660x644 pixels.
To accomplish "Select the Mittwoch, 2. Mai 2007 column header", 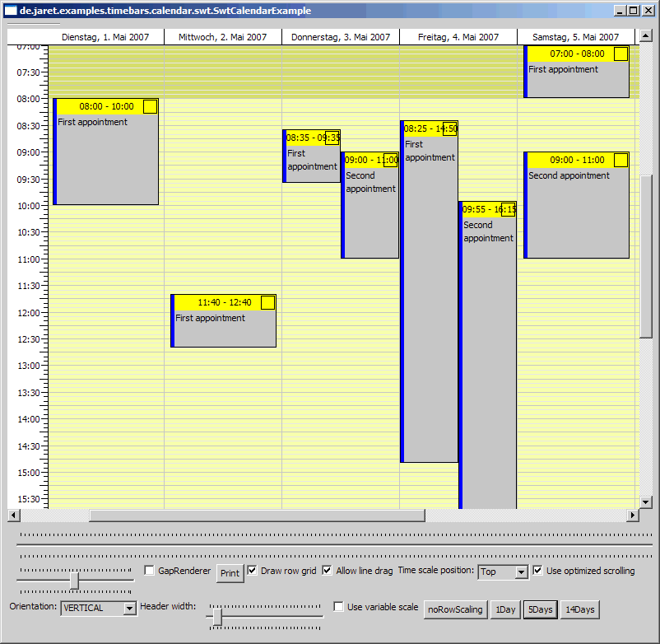I will pos(223,37).
